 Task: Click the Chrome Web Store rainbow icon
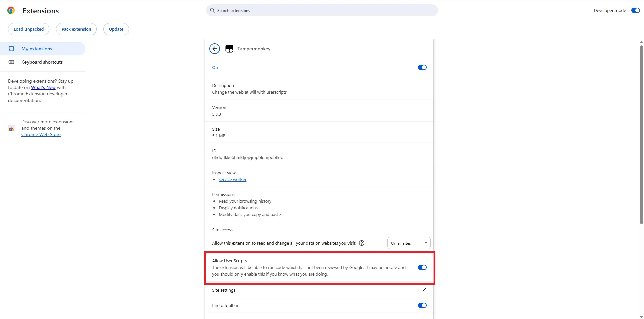click(11, 128)
